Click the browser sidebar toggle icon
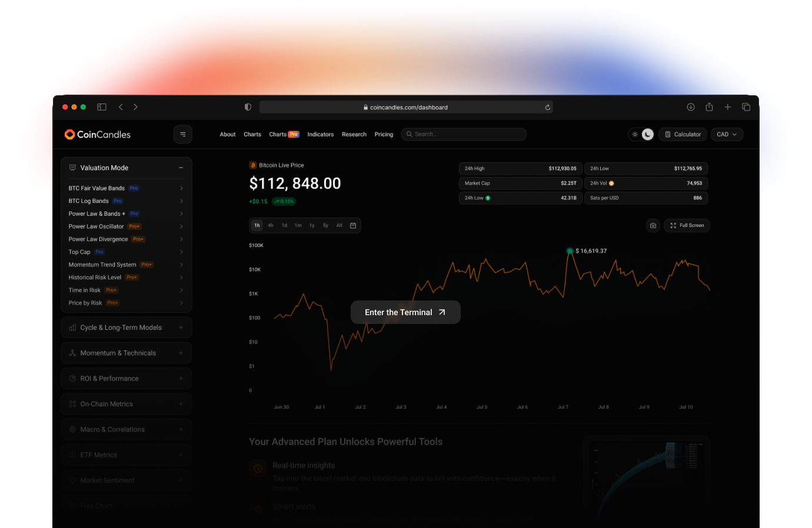812x528 pixels. coord(102,107)
